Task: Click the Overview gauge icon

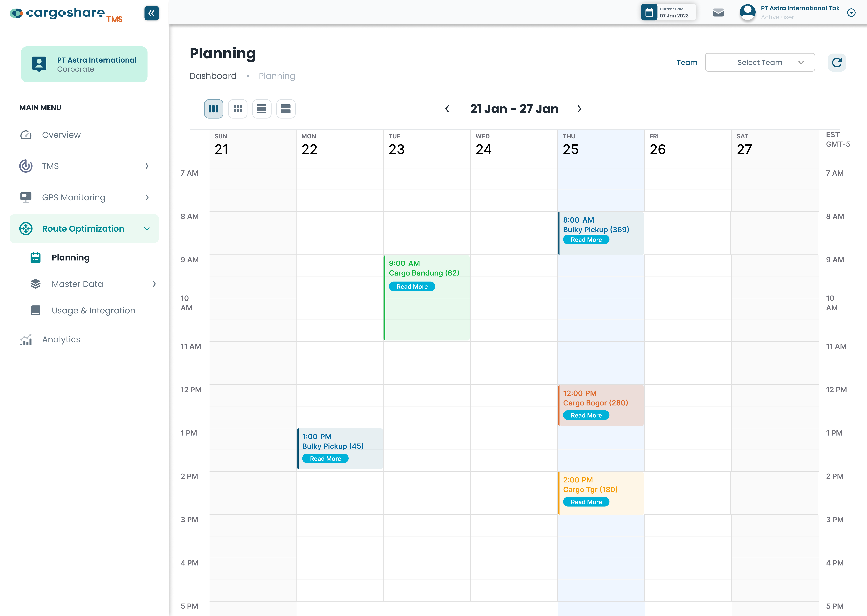Action: [x=26, y=135]
